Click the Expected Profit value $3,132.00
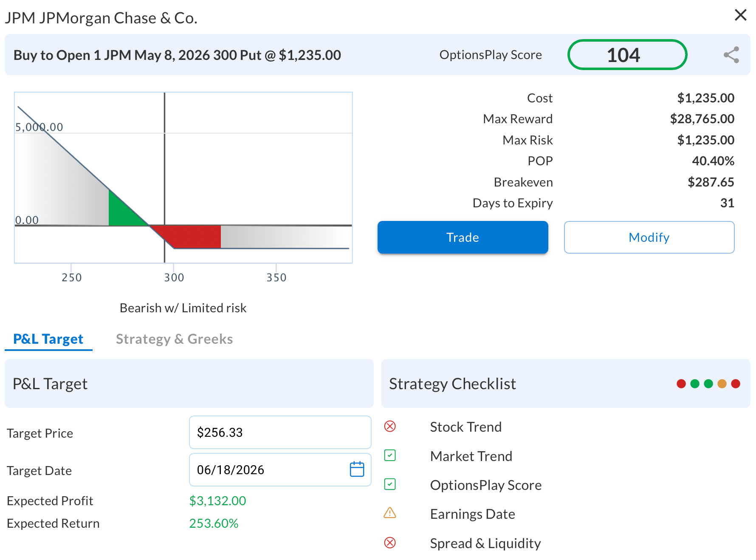Image resolution: width=756 pixels, height=560 pixels. [217, 501]
